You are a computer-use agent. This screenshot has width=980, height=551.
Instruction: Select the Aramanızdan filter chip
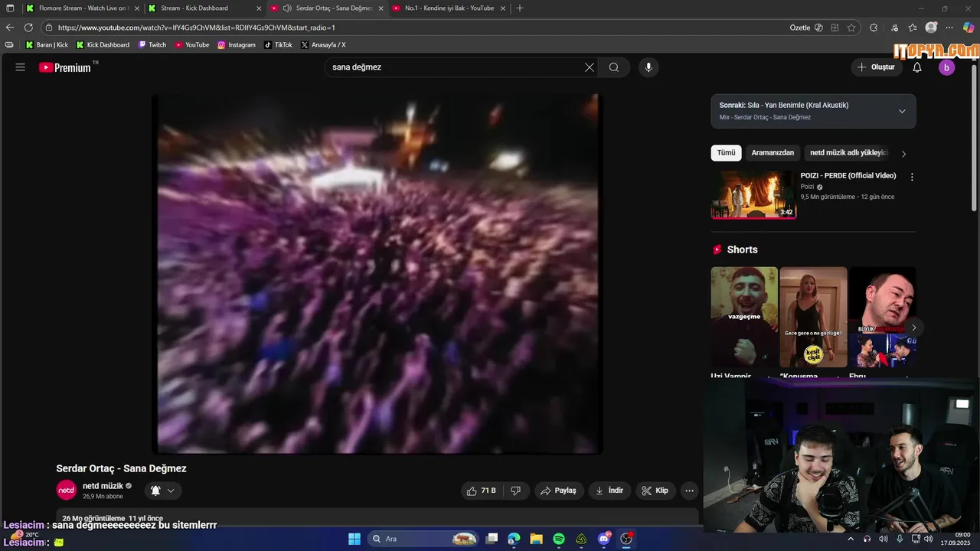[x=773, y=153]
